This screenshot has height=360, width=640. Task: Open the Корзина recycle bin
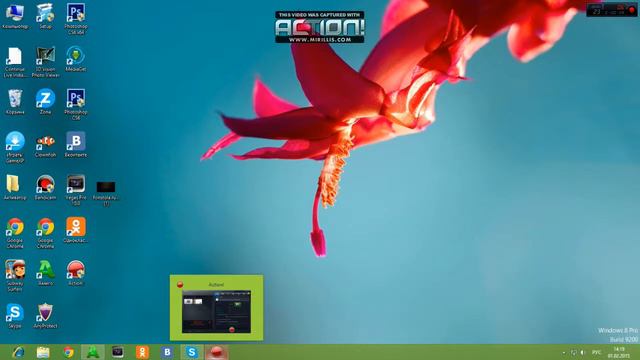[15, 102]
